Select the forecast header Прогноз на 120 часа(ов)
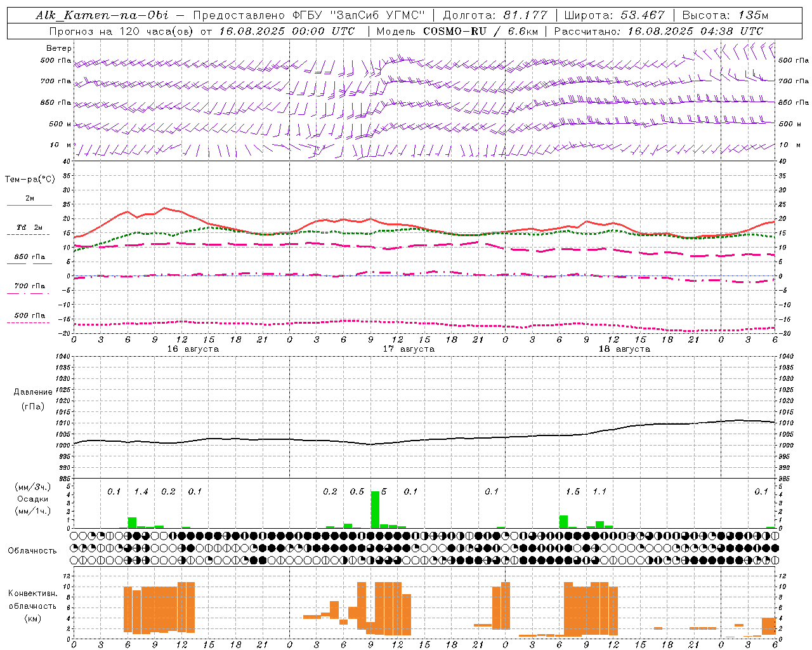 coord(122,31)
